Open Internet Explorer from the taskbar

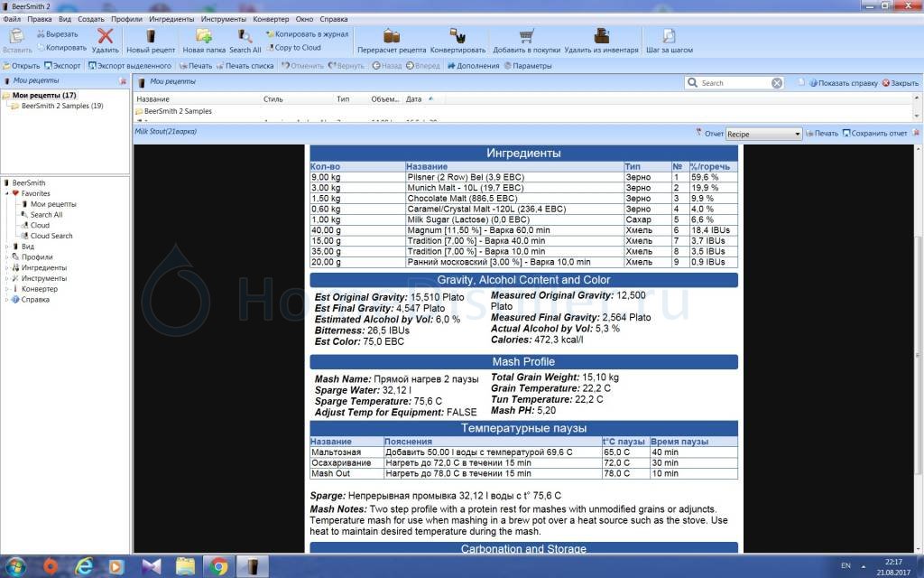[x=84, y=567]
